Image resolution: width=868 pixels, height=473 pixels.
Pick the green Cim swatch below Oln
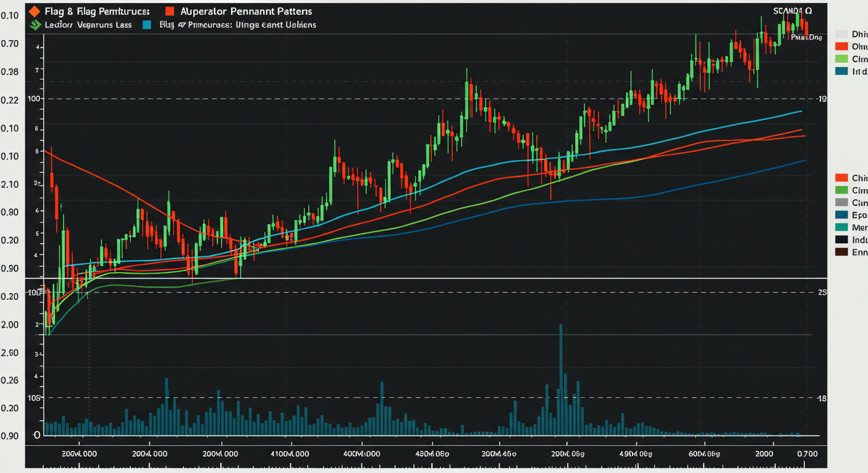coord(841,59)
